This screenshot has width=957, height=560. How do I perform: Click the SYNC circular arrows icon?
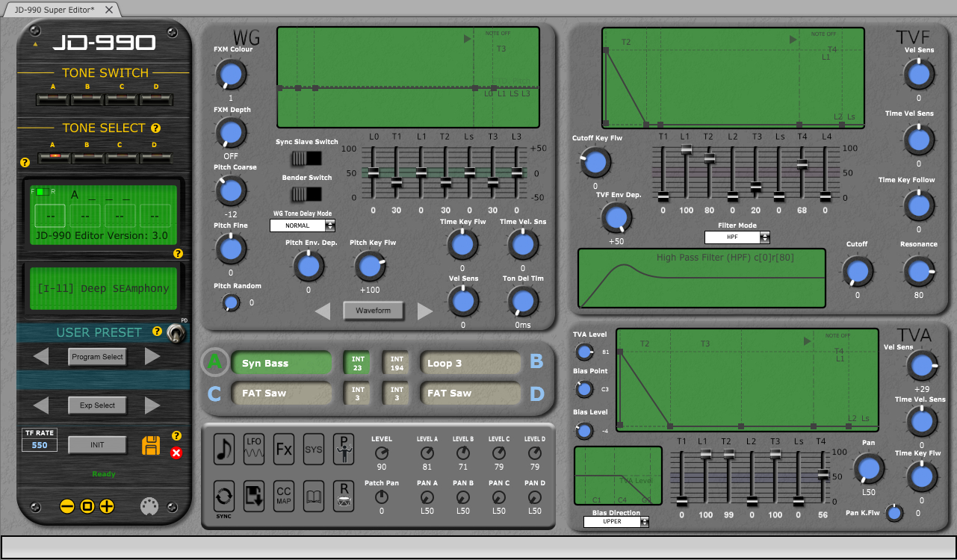pyautogui.click(x=224, y=494)
